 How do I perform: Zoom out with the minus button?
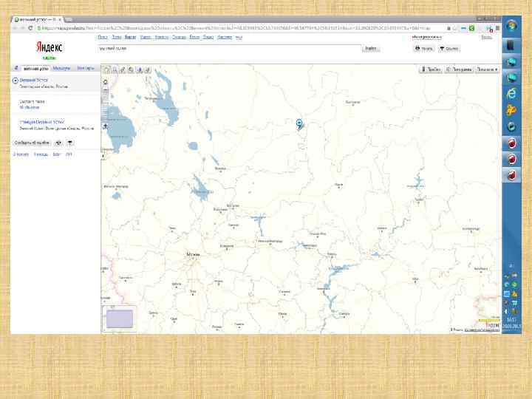[x=106, y=91]
